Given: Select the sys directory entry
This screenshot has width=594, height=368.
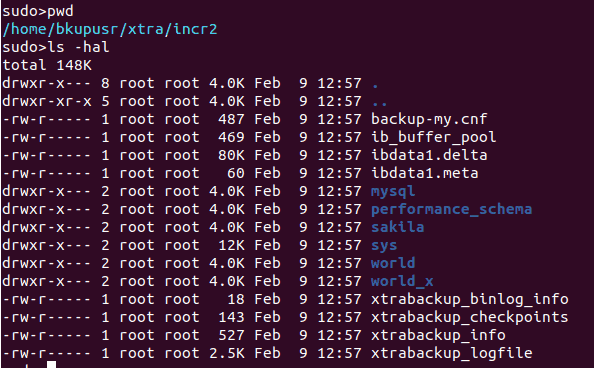Looking at the screenshot, I should tap(384, 246).
